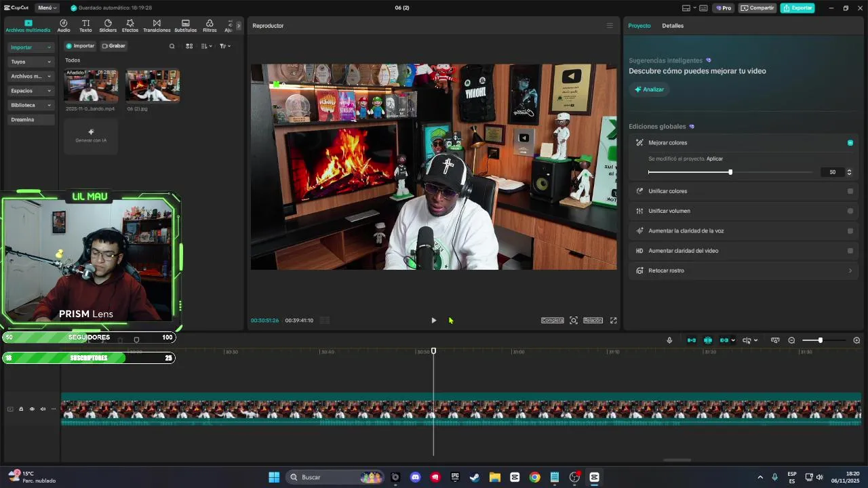The width and height of the screenshot is (868, 488).
Task: Click the intensity value field showing 50
Action: tap(831, 172)
